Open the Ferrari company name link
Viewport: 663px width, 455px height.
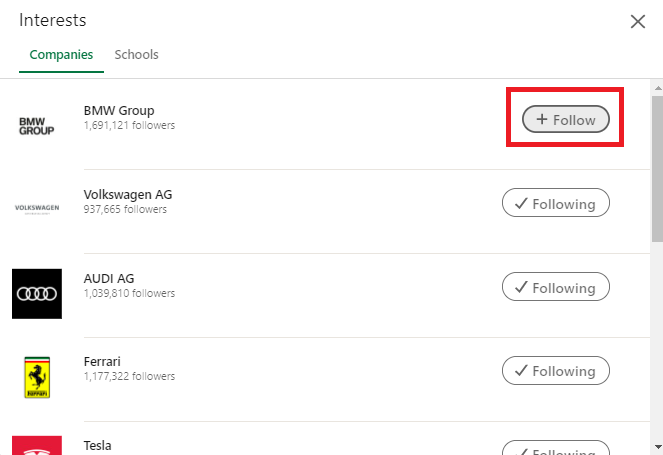click(x=102, y=362)
